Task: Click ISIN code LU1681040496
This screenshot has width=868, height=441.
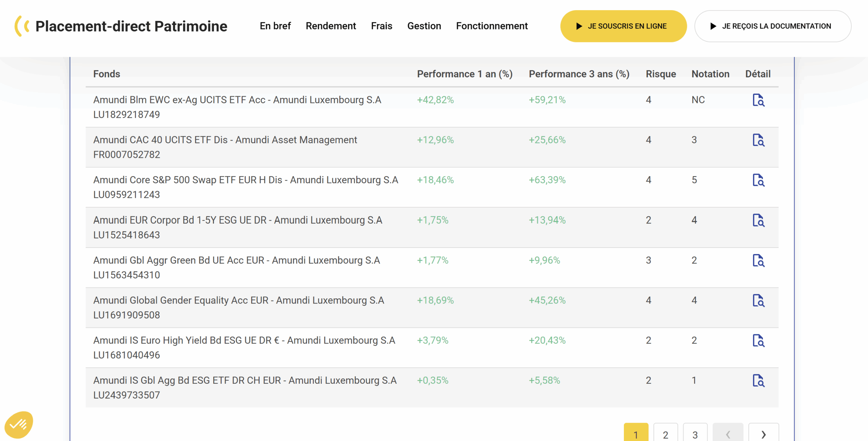Action: click(126, 355)
